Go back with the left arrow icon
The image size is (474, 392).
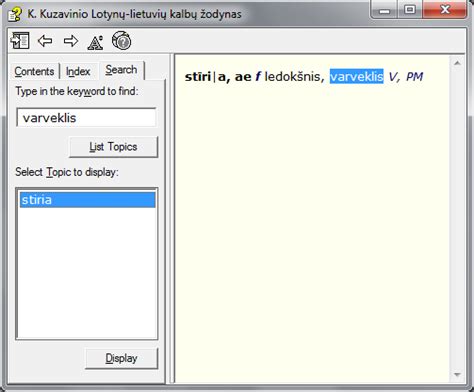pyautogui.click(x=45, y=41)
